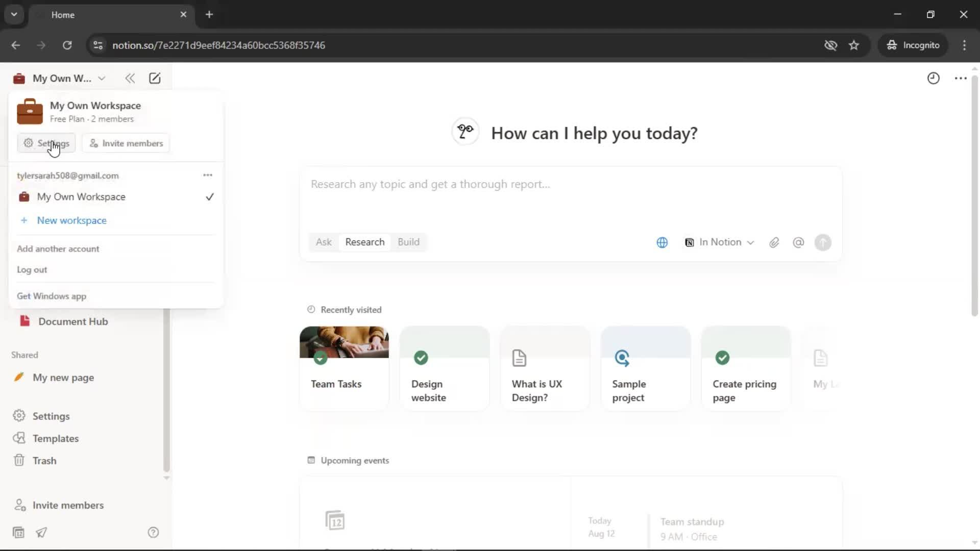Click the workspace briefcase logo in popup
Screen dimensions: 980x551
[x=30, y=111]
